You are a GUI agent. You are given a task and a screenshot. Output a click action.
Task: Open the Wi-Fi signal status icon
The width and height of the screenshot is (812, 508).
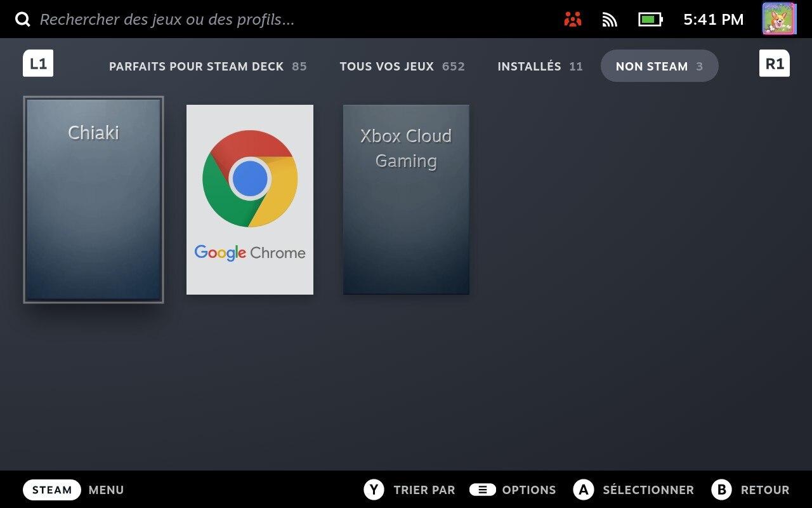610,20
